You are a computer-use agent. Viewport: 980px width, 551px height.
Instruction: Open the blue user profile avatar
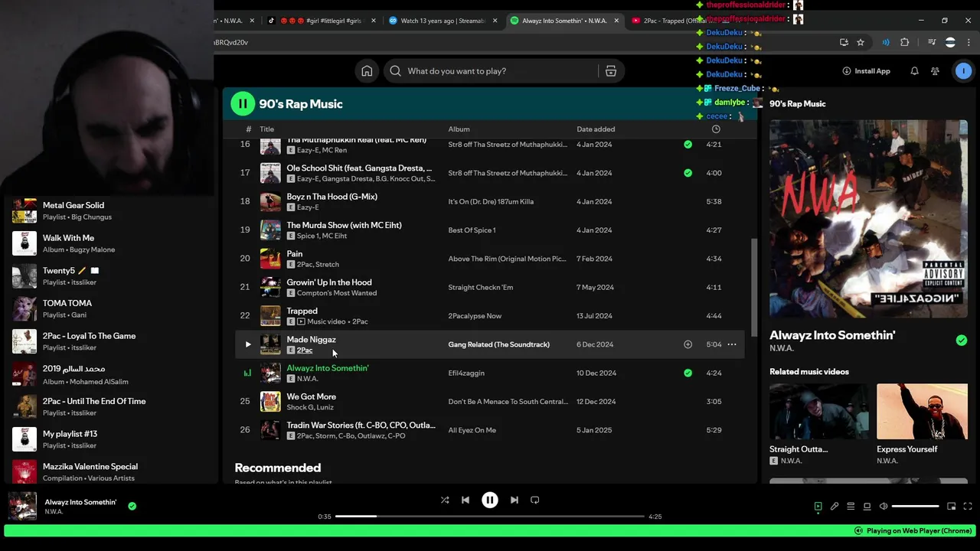[963, 71]
